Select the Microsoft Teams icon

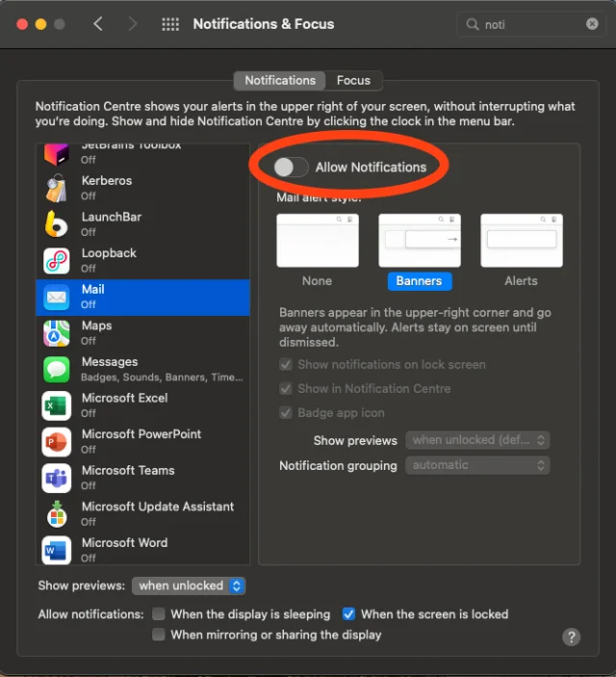coord(57,479)
